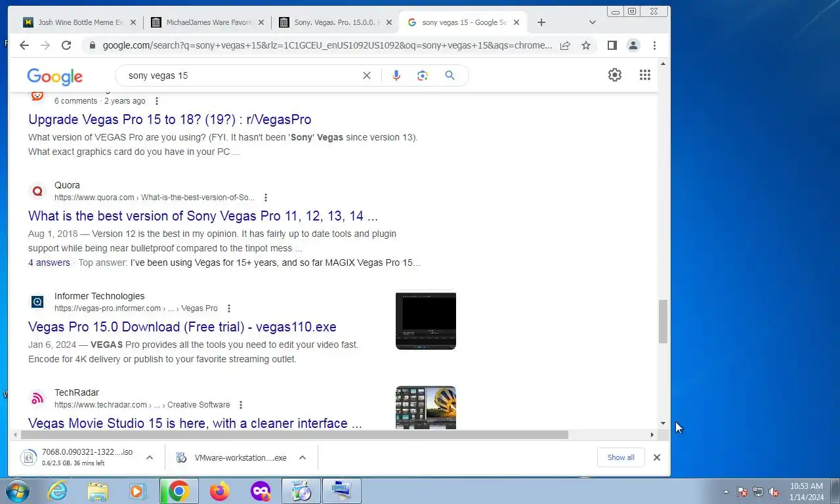Clear the search box with X icon
The height and width of the screenshot is (504, 840).
pyautogui.click(x=367, y=75)
